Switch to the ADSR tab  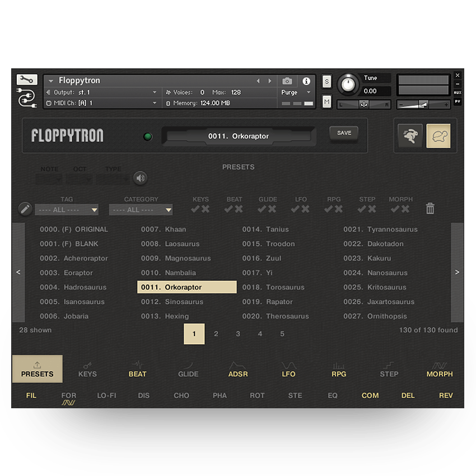pos(238,370)
